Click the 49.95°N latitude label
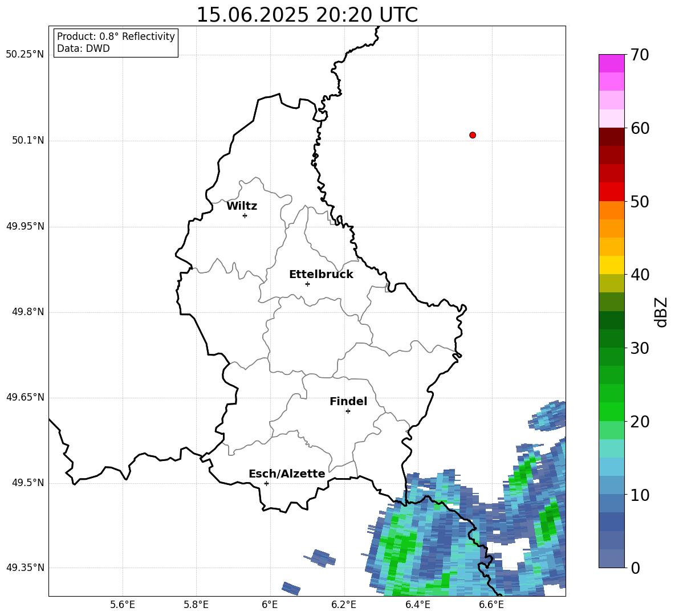675x616 pixels. click(x=25, y=226)
